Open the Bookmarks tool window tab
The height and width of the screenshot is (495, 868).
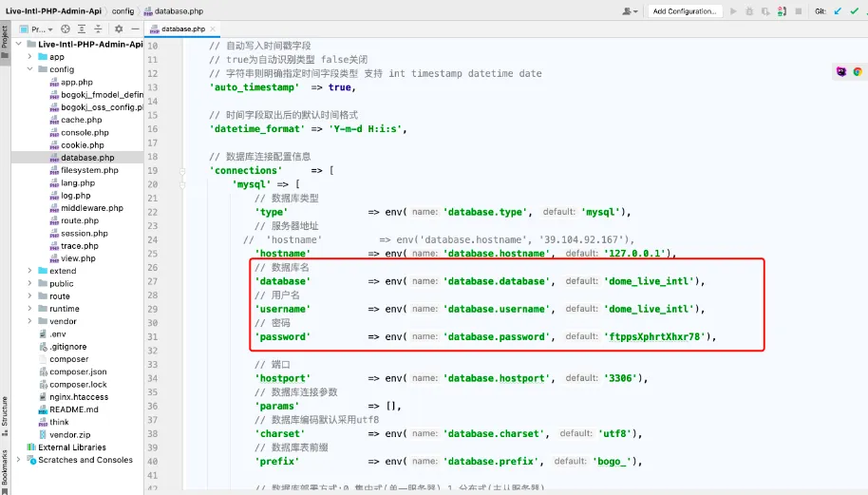[5, 470]
